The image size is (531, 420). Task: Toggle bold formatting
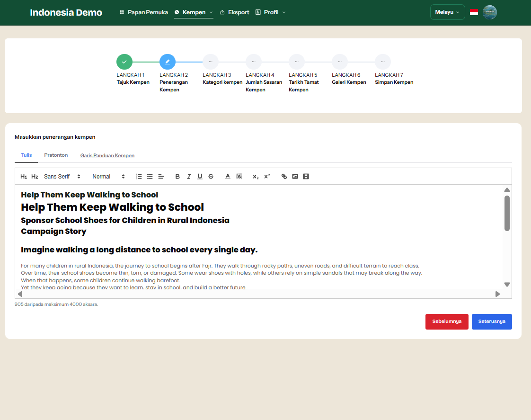click(177, 177)
